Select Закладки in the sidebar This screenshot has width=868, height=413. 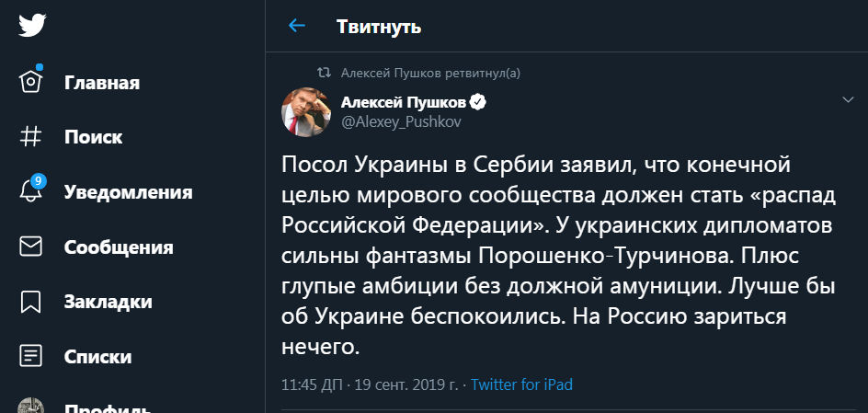[x=108, y=302]
